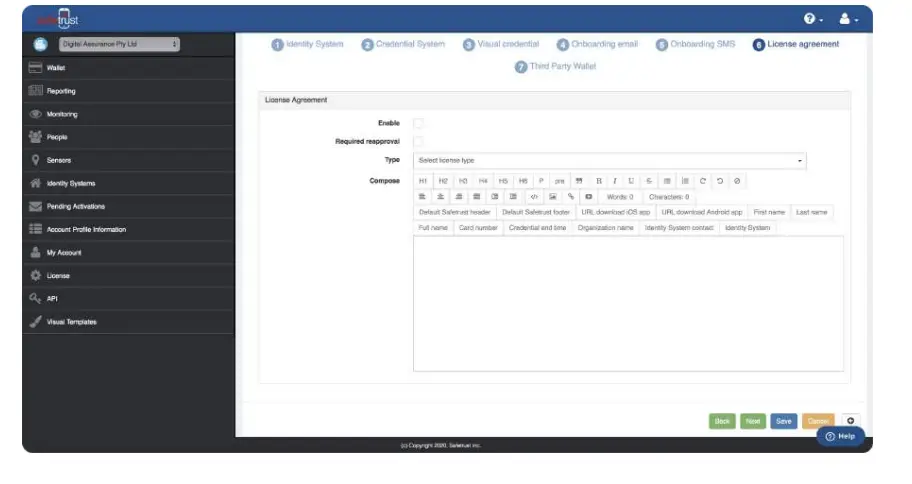Viewport: 912px width, 484px height.
Task: Apply H1 heading format
Action: (423, 181)
